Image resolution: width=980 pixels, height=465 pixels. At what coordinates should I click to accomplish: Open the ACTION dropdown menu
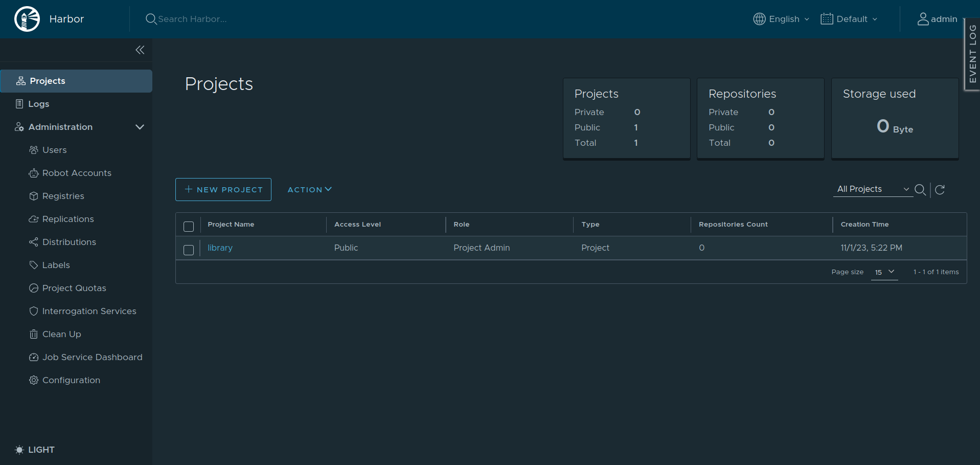pos(310,189)
